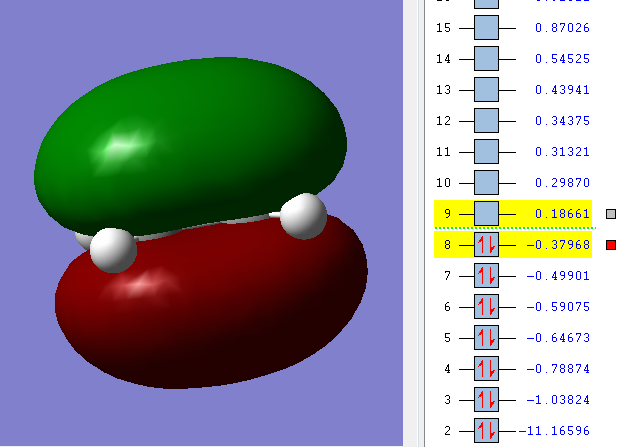Select the occupied orbital box for level 3

click(x=486, y=400)
